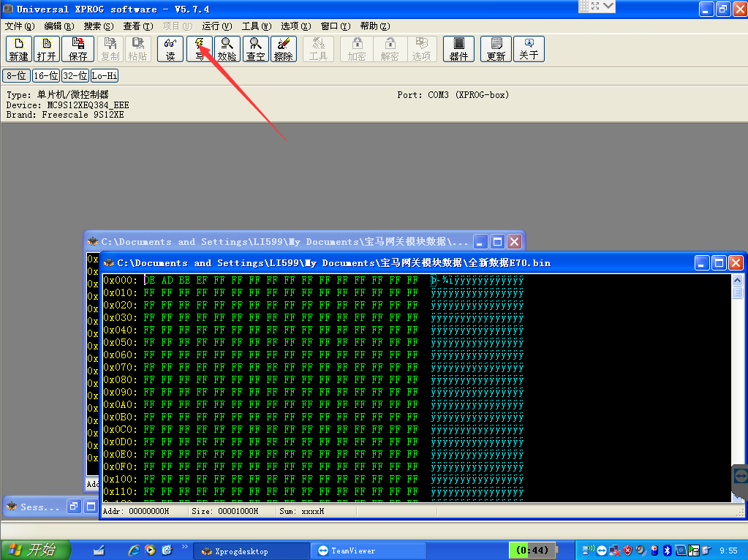Open the 编辑 menu
748x560 pixels.
pyautogui.click(x=59, y=26)
